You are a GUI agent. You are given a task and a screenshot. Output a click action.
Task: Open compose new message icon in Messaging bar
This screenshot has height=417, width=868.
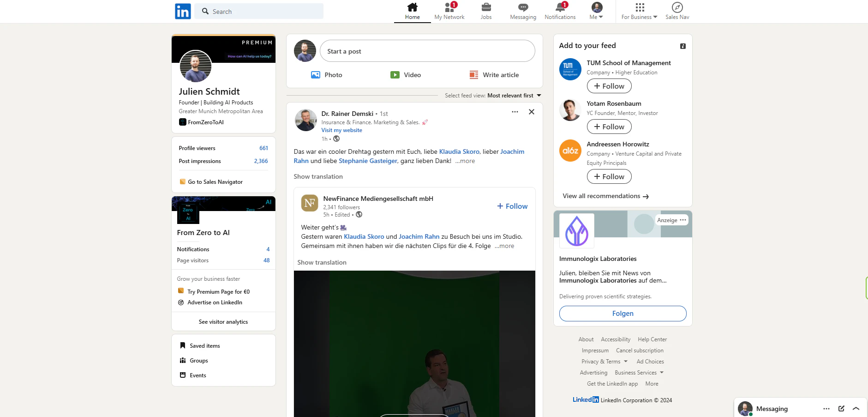tap(841, 409)
